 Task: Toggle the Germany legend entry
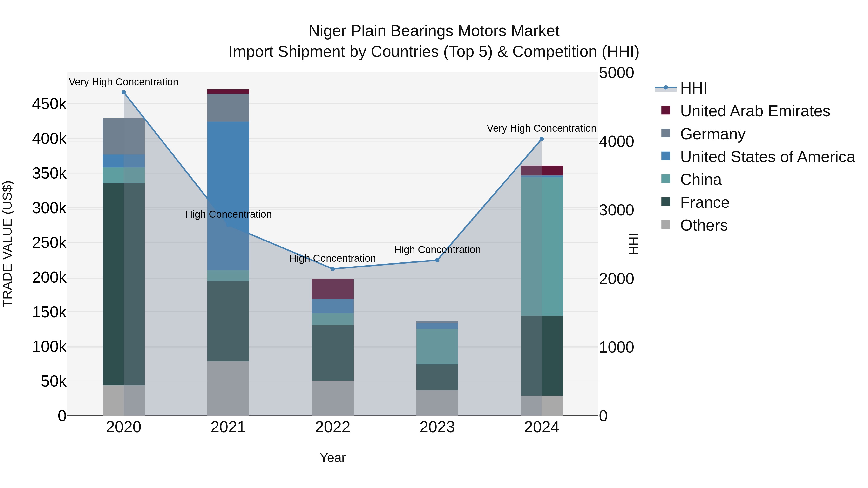[703, 134]
